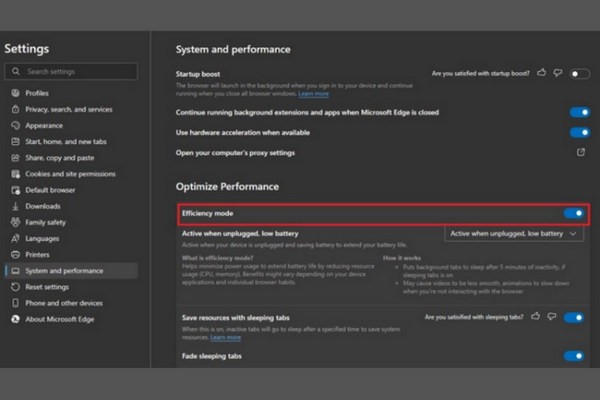
Task: Click the Search settings field
Action: click(x=70, y=72)
